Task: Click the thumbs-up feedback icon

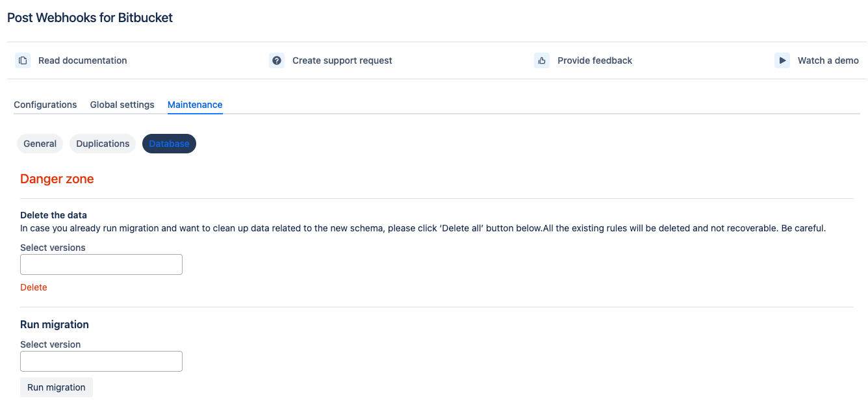Action: 542,60
